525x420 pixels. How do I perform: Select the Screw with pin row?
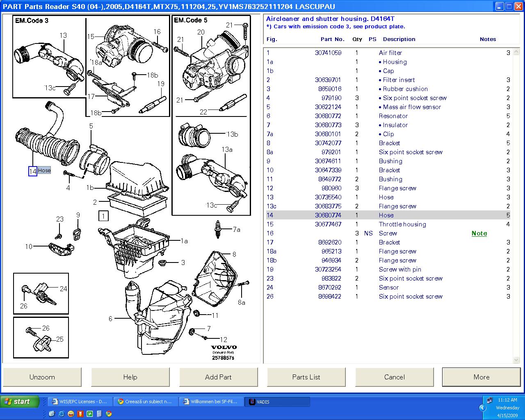coord(388,269)
